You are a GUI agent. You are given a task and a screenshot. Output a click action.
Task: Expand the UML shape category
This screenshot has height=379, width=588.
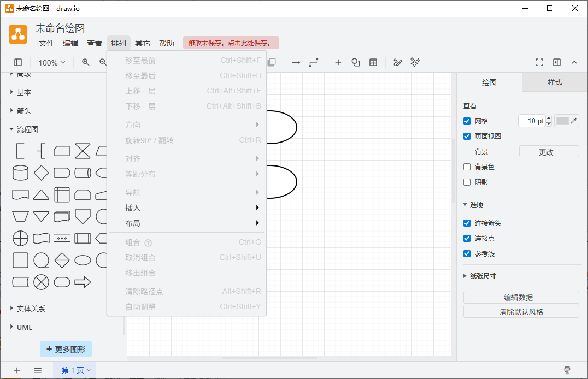click(x=21, y=327)
